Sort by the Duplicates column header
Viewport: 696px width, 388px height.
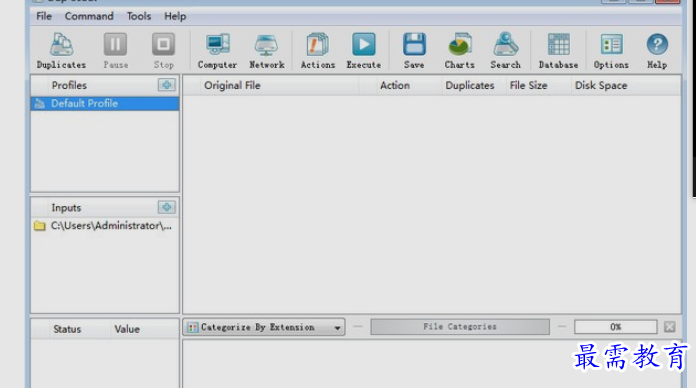click(x=475, y=85)
